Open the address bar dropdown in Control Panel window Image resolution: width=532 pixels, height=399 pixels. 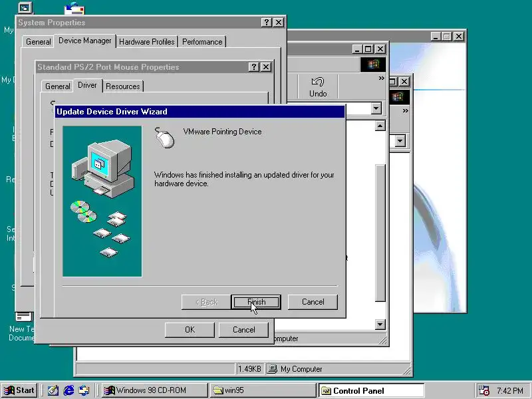[x=376, y=108]
